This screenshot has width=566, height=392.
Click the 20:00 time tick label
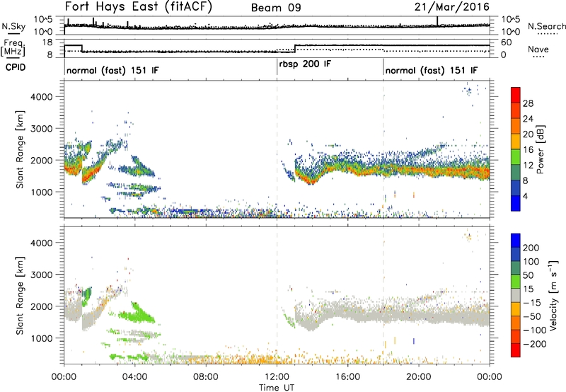pos(419,377)
